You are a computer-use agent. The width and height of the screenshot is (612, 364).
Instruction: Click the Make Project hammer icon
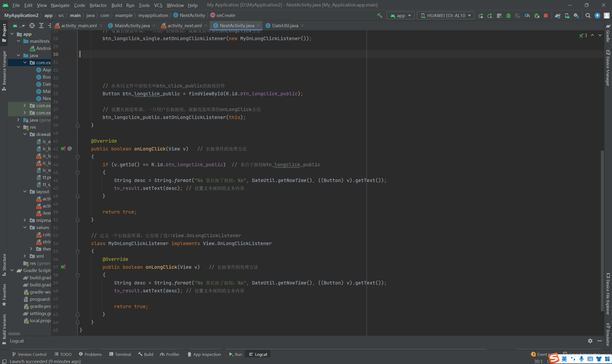click(x=380, y=16)
